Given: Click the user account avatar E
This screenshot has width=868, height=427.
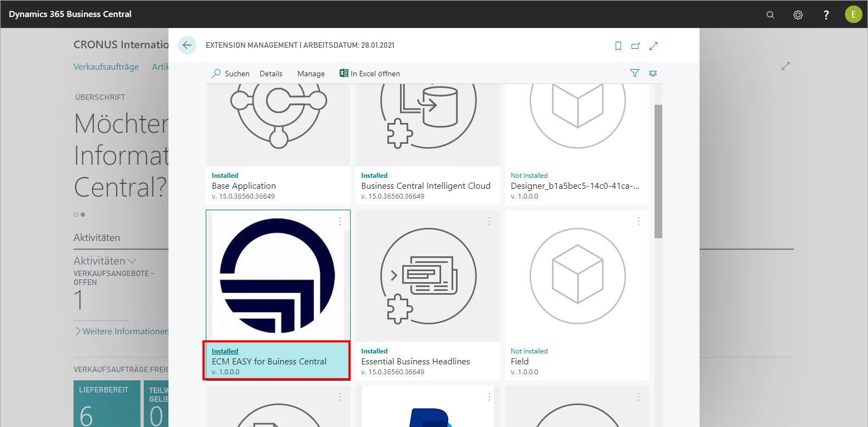Looking at the screenshot, I should 853,14.
